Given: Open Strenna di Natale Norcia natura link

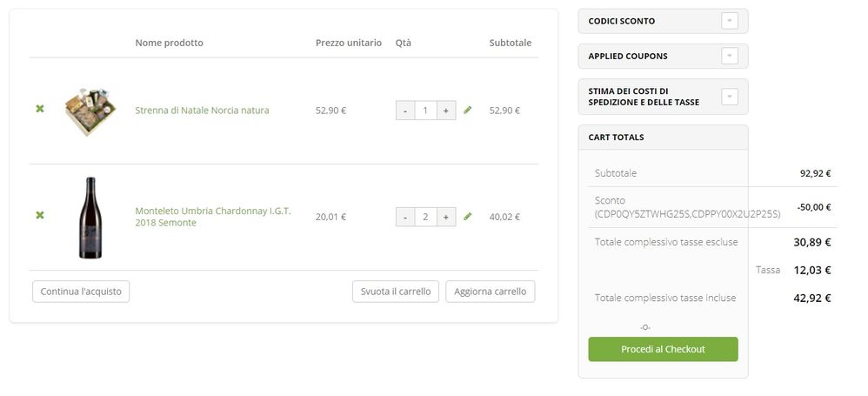Looking at the screenshot, I should pyautogui.click(x=202, y=111).
